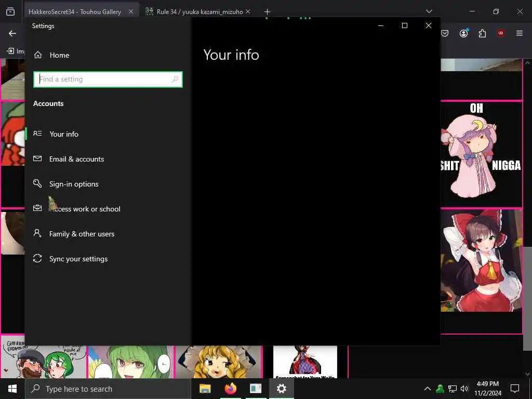Open the shrine maiden thumbnail in gallery
Screen dimensions: 532x399
tap(481, 261)
